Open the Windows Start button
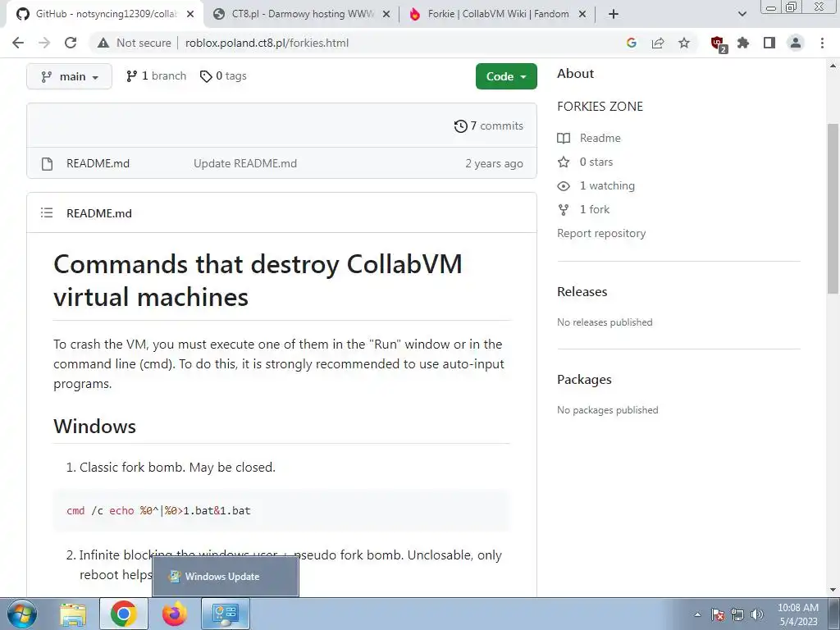The width and height of the screenshot is (840, 630). coord(21,614)
